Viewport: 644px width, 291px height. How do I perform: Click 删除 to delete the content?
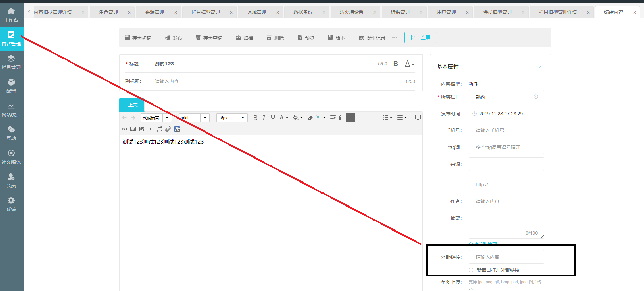pyautogui.click(x=275, y=38)
